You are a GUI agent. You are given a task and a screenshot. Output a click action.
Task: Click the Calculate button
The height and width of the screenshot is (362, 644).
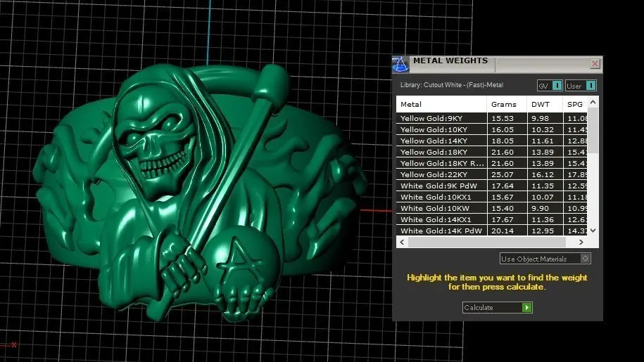click(498, 307)
